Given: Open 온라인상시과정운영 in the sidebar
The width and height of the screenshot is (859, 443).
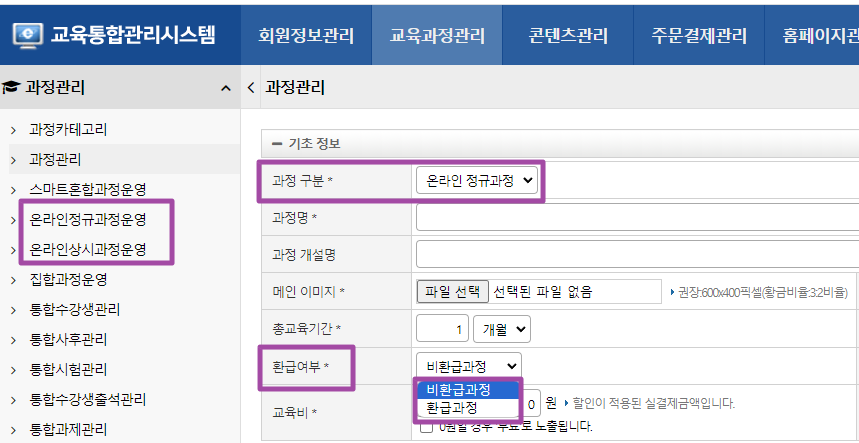Looking at the screenshot, I should (x=88, y=249).
